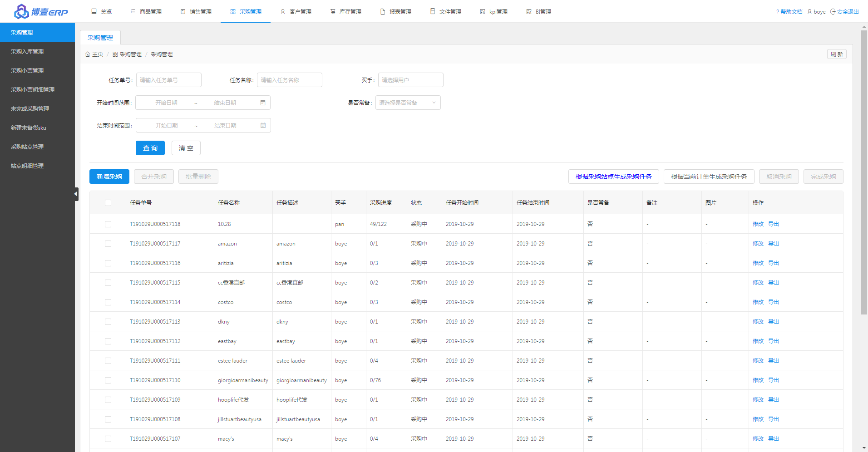This screenshot has height=452, width=868.
Task: Click 导出 for the 10.28 task row
Action: (774, 224)
